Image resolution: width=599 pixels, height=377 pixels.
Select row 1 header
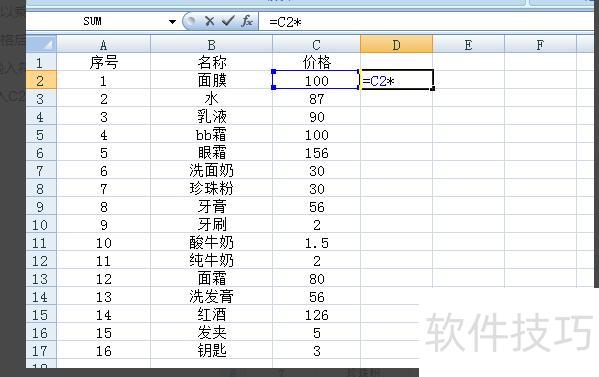[x=42, y=62]
